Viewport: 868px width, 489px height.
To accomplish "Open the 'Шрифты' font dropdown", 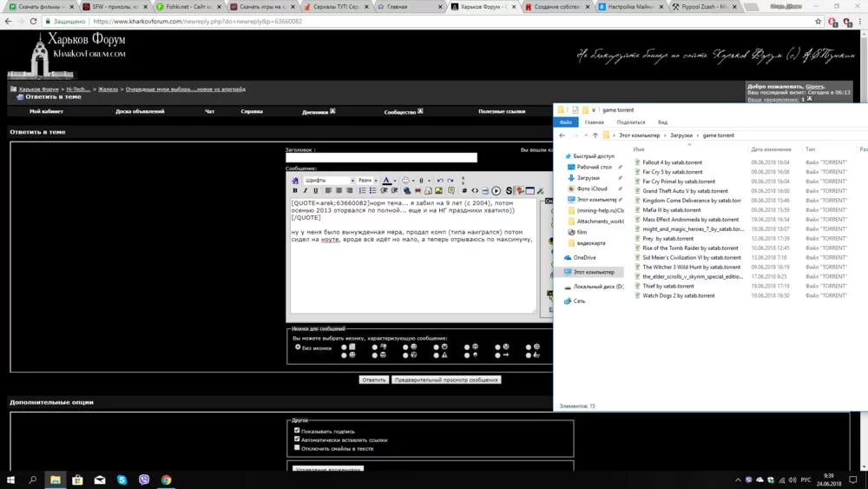I will coord(328,181).
